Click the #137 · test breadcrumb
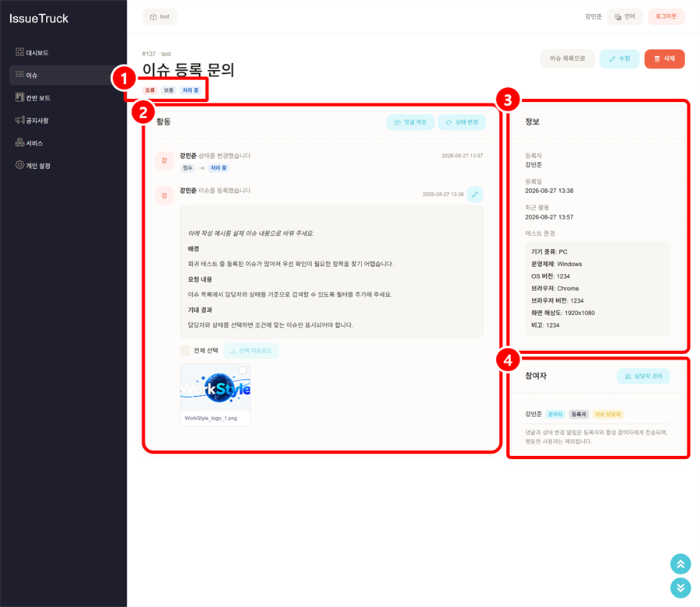 click(156, 54)
